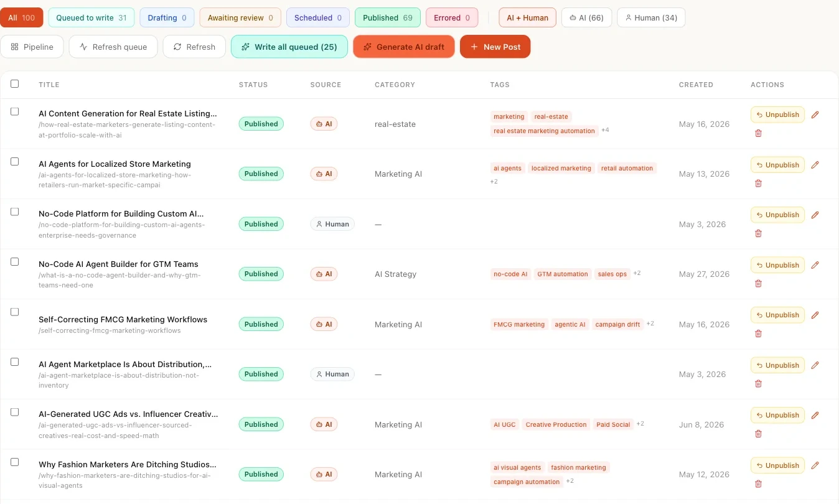The width and height of the screenshot is (839, 504).
Task: Filter by Awaiting review status
Action: coord(240,17)
